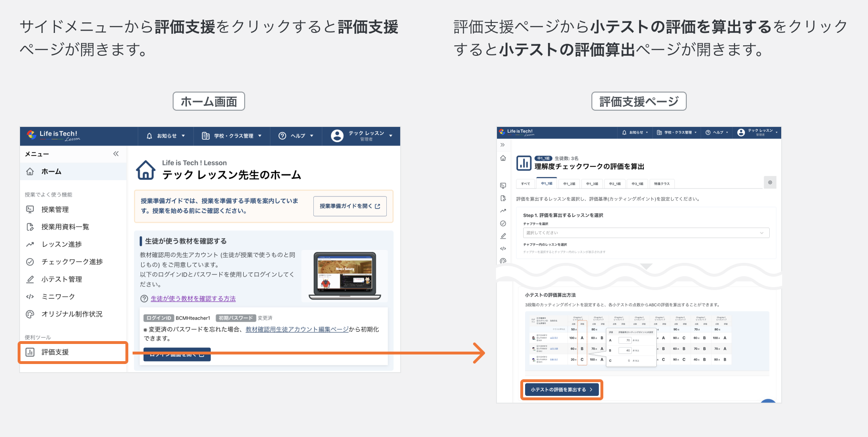Click the Mom's Bakery laptop preview image

click(x=345, y=276)
